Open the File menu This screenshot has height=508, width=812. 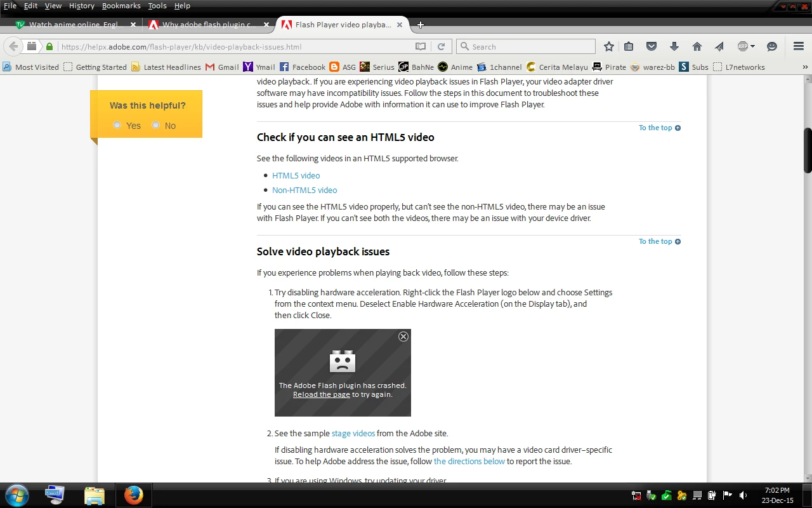[10, 6]
